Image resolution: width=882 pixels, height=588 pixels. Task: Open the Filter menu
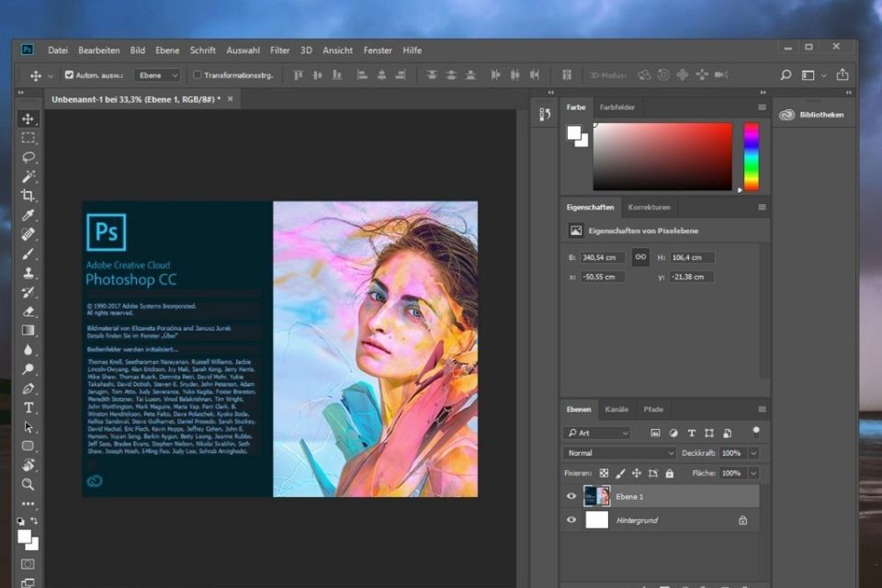click(x=279, y=51)
